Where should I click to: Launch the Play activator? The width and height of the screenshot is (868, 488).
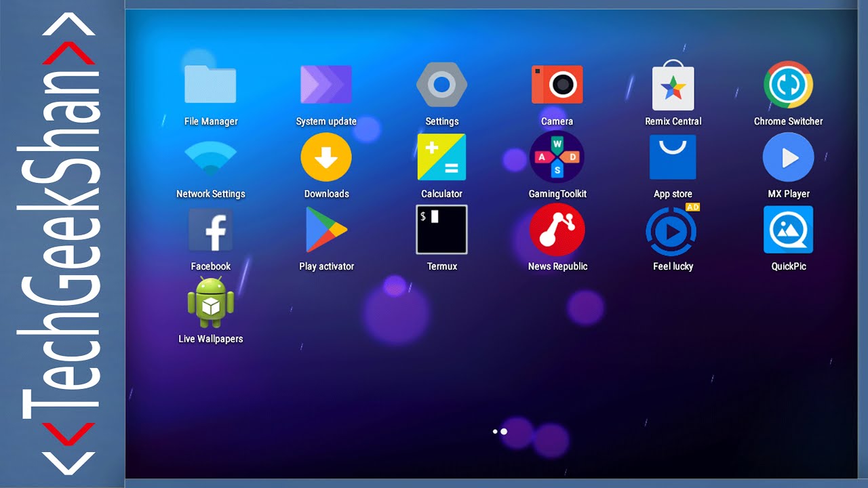tap(326, 230)
